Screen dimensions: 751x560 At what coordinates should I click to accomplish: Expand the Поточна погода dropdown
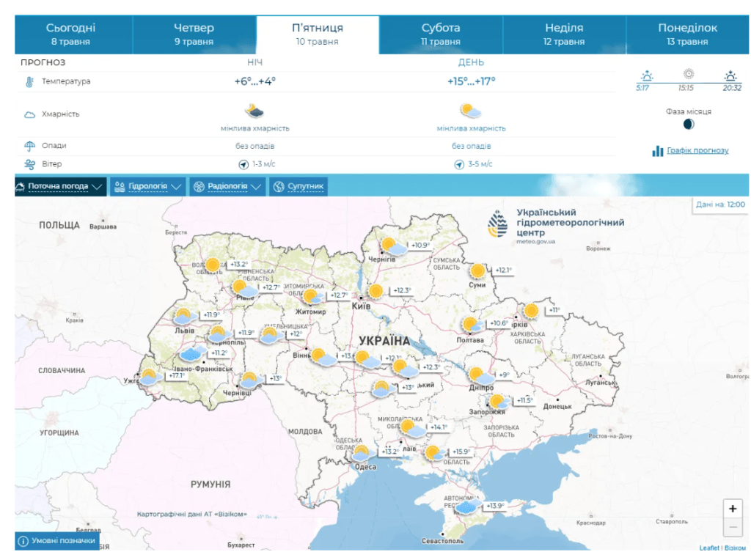pos(60,186)
